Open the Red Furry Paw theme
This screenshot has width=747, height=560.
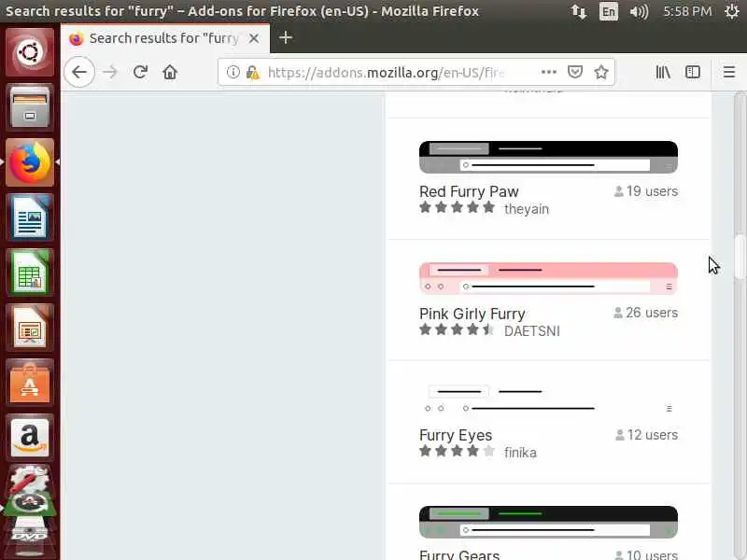(x=469, y=191)
